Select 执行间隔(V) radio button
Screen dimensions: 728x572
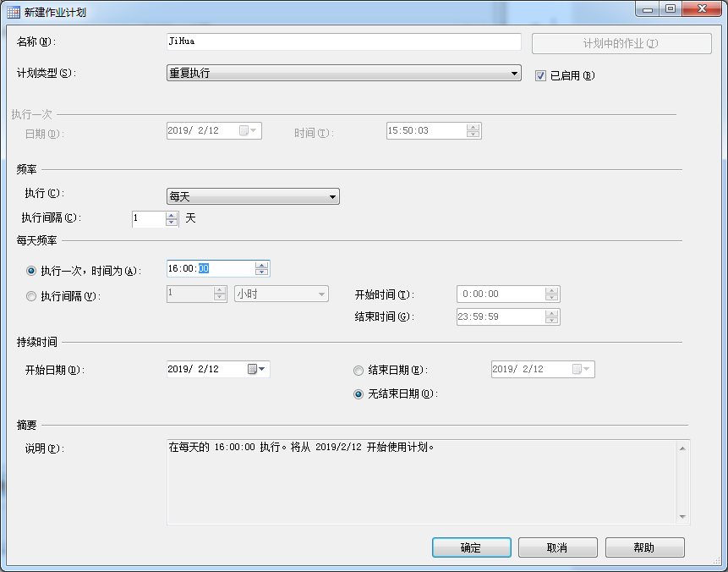[31, 296]
